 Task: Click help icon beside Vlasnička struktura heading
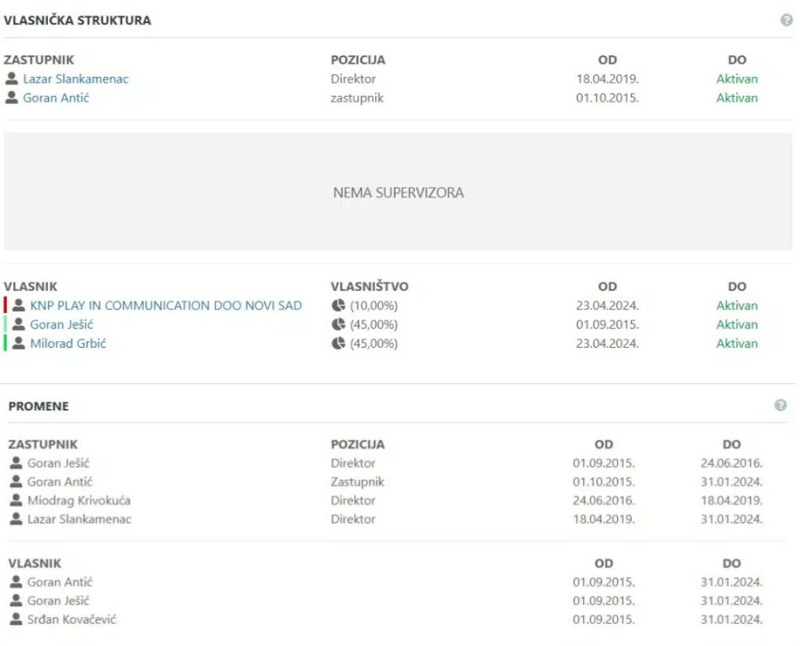pos(786,21)
